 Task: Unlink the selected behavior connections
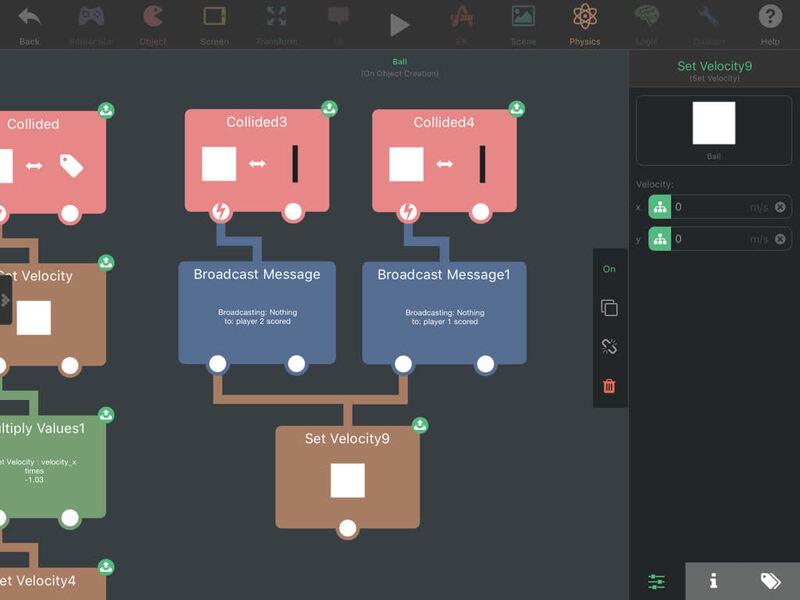click(x=609, y=346)
